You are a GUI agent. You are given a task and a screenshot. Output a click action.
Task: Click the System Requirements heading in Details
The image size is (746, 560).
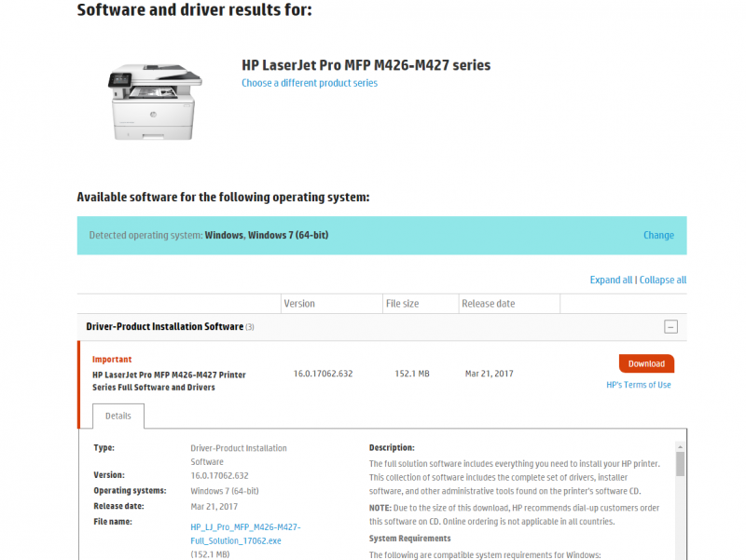(x=412, y=538)
